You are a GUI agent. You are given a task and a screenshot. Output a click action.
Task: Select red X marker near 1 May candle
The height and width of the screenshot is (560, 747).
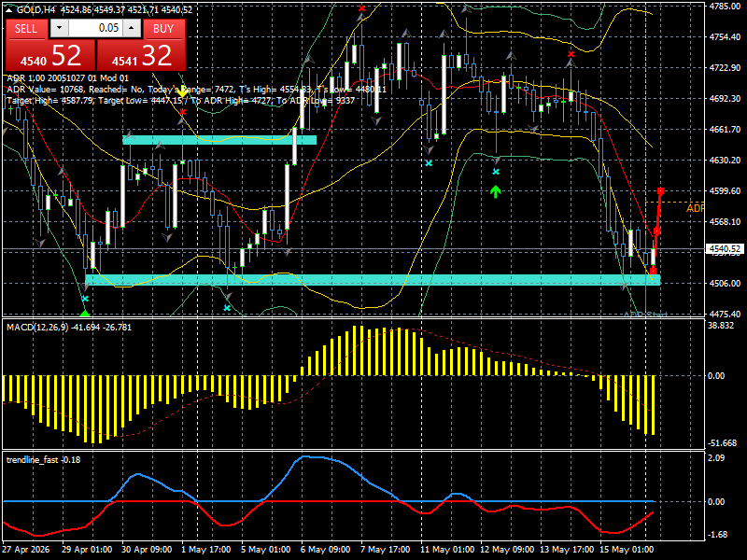pyautogui.click(x=182, y=112)
